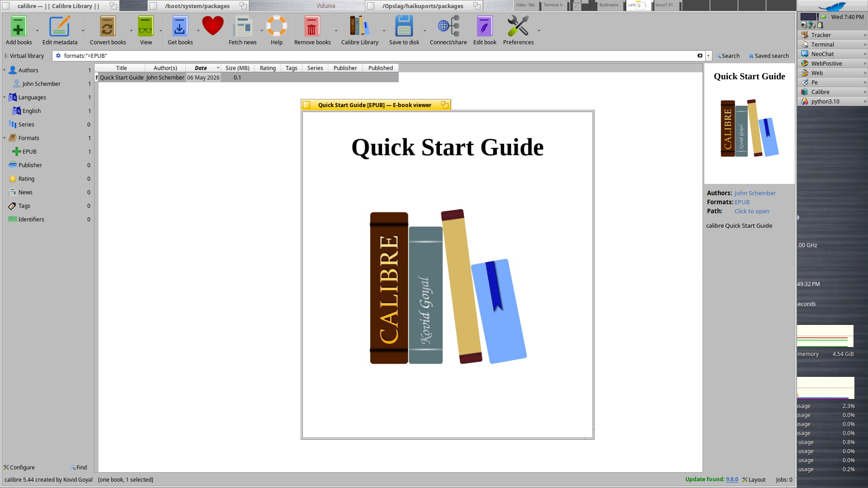Click the Fetch news icon
This screenshot has height=488, width=868.
pyautogui.click(x=242, y=26)
